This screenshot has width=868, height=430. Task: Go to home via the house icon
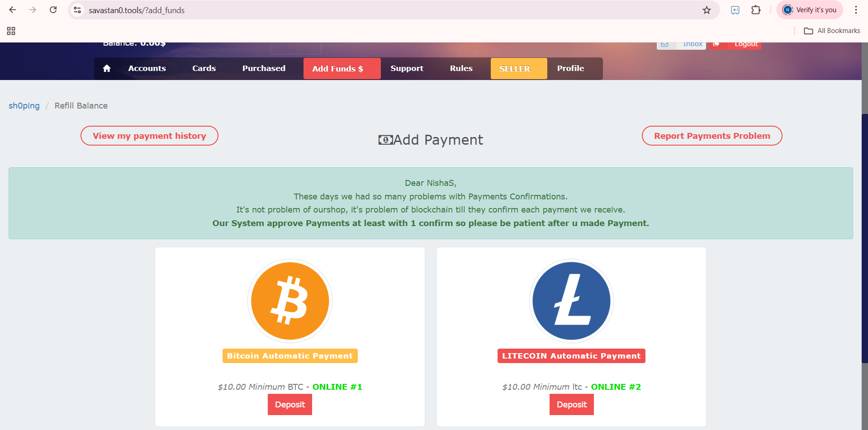[x=107, y=68]
